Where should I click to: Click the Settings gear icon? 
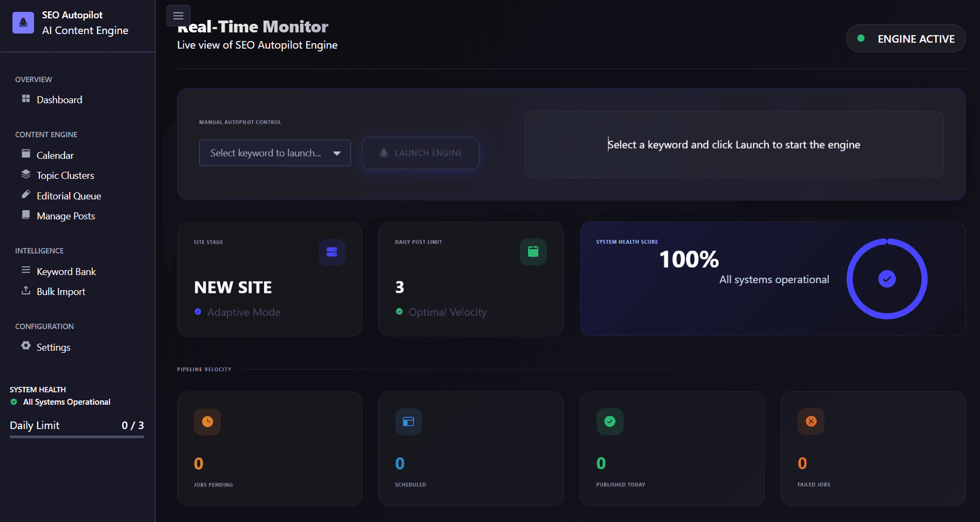[x=25, y=345]
